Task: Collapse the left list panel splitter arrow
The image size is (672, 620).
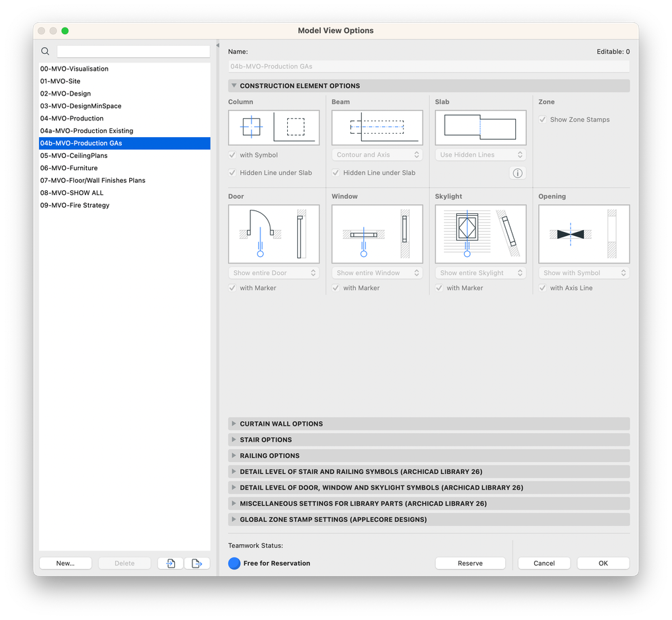Action: click(x=218, y=45)
